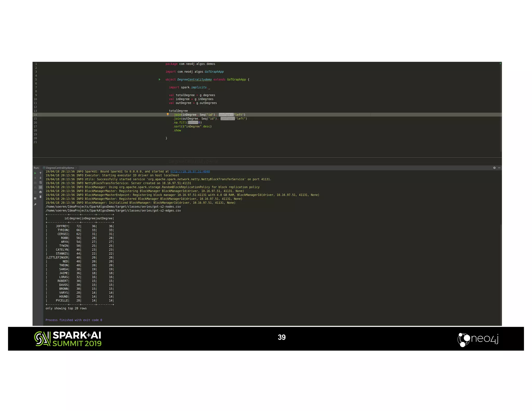Clear console with the trash icon

(x=41, y=197)
